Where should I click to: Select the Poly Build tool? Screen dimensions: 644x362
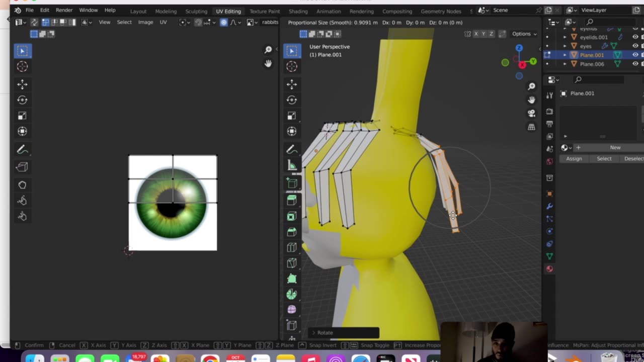(x=292, y=279)
